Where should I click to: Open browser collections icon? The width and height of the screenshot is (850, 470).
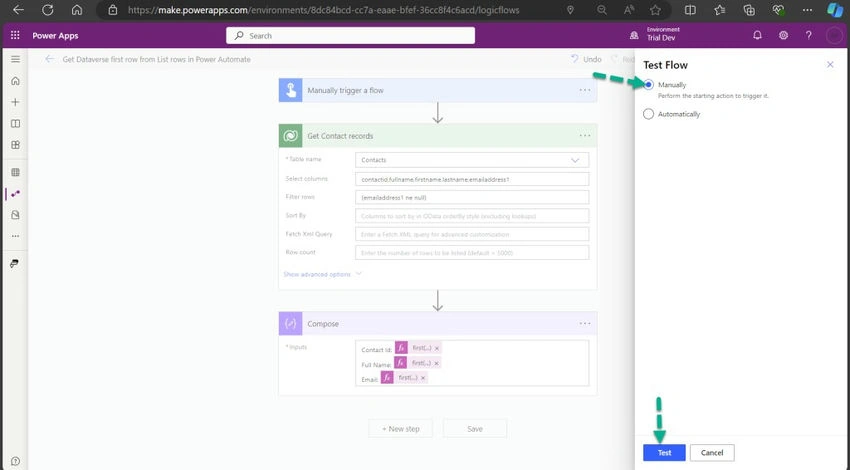click(749, 10)
